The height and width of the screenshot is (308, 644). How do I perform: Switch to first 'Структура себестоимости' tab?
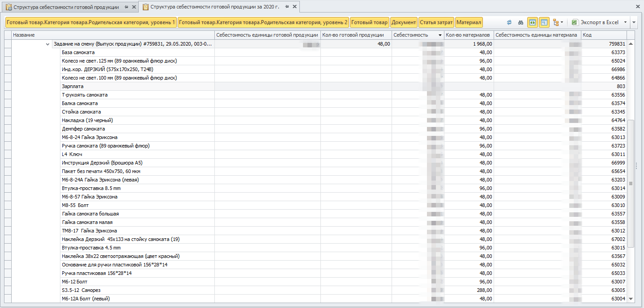66,7
